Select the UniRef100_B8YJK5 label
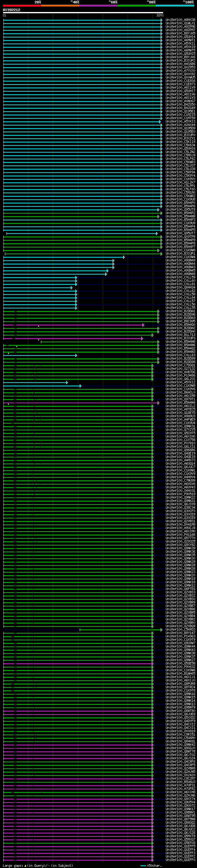The width and height of the screenshot is (197, 868). tap(180, 33)
